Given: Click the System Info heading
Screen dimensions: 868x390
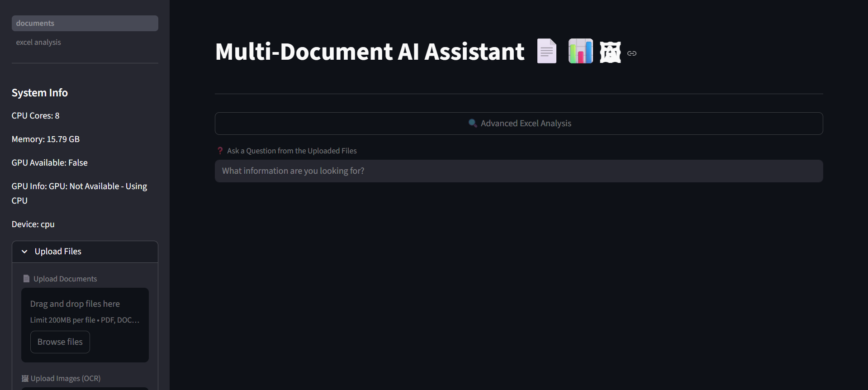Looking at the screenshot, I should pos(40,93).
